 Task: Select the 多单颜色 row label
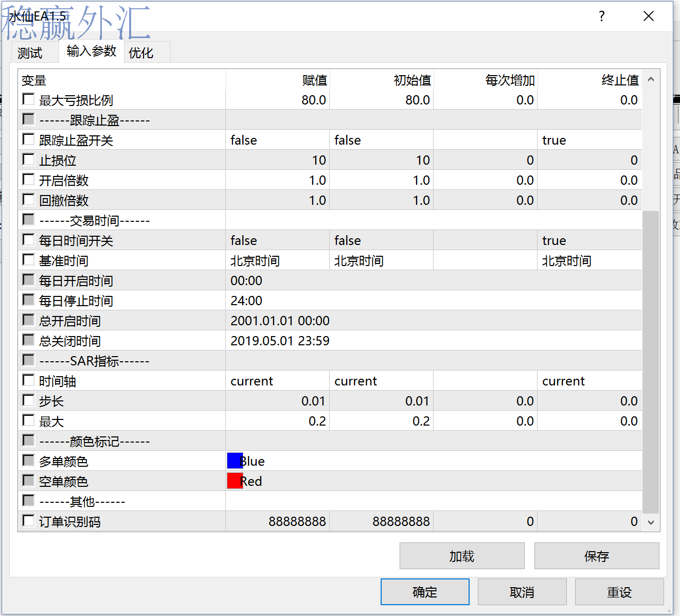63,462
